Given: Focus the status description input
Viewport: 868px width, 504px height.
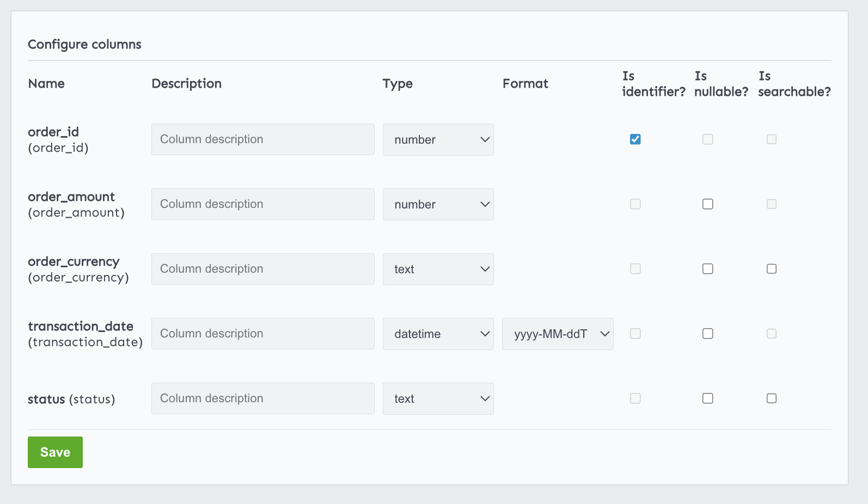Looking at the screenshot, I should 262,398.
